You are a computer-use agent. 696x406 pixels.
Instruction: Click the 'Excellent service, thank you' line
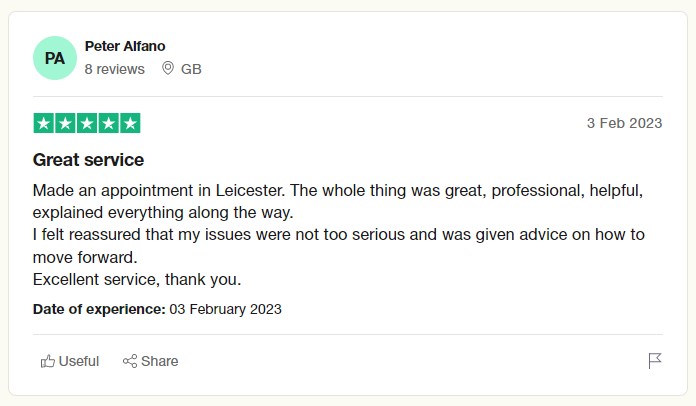(x=137, y=279)
